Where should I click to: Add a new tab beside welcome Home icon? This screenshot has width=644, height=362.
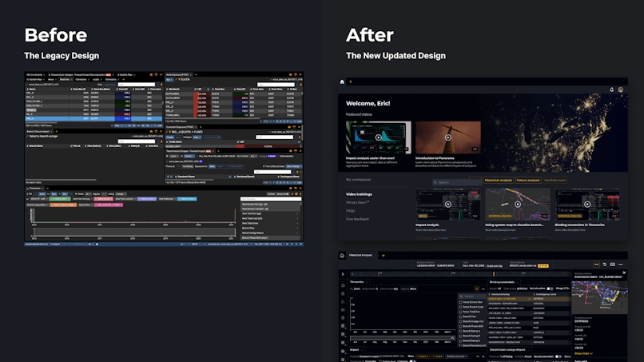pyautogui.click(x=350, y=82)
